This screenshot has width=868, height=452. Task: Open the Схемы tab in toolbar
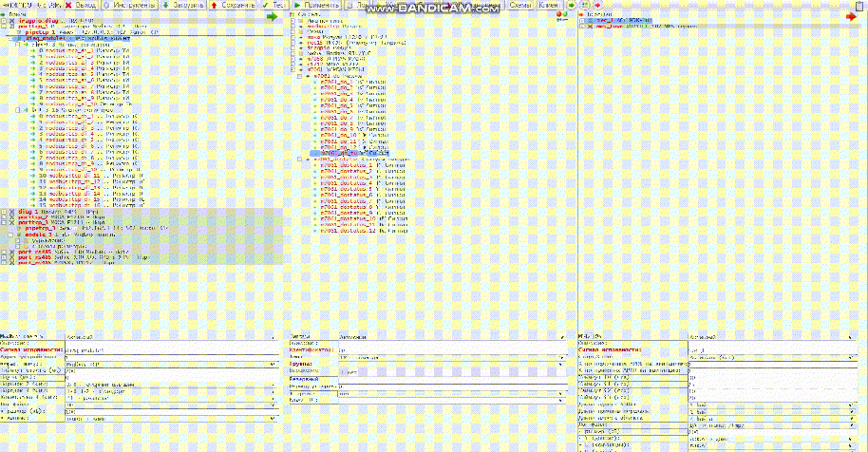pyautogui.click(x=519, y=5)
